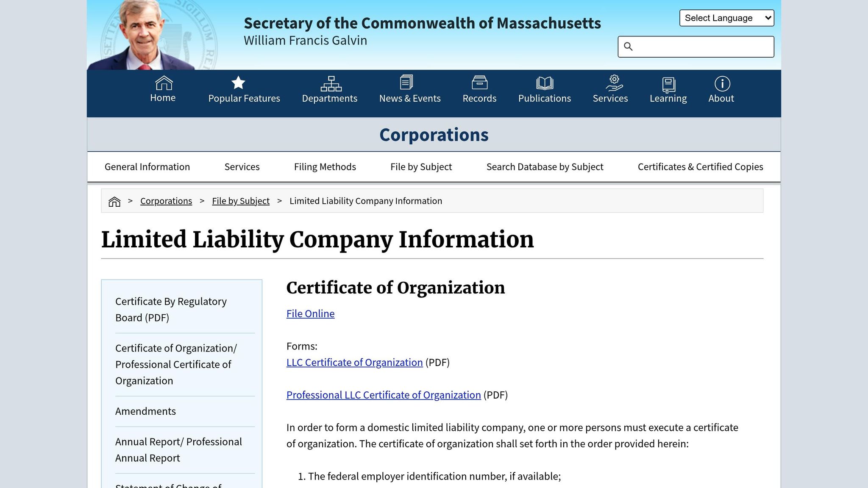868x488 pixels.
Task: Open the About info icon
Action: pyautogui.click(x=722, y=83)
